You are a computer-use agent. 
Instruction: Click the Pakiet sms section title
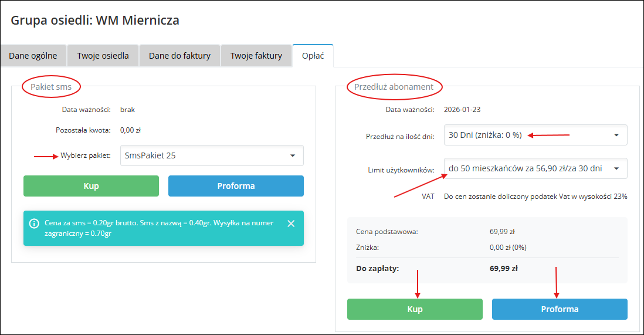tap(51, 87)
